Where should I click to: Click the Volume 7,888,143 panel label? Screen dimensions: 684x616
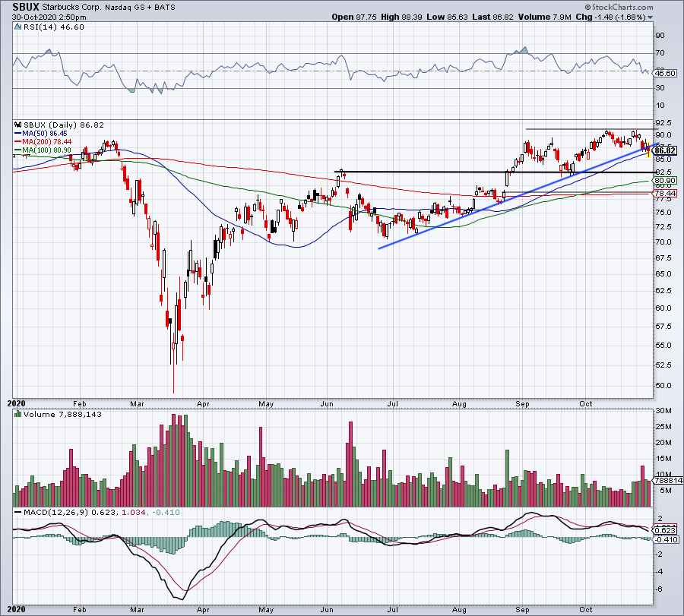point(62,415)
